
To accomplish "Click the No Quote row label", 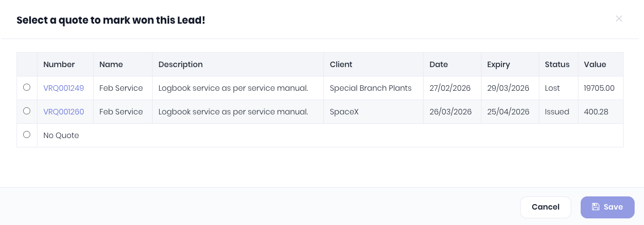I will click(x=61, y=135).
